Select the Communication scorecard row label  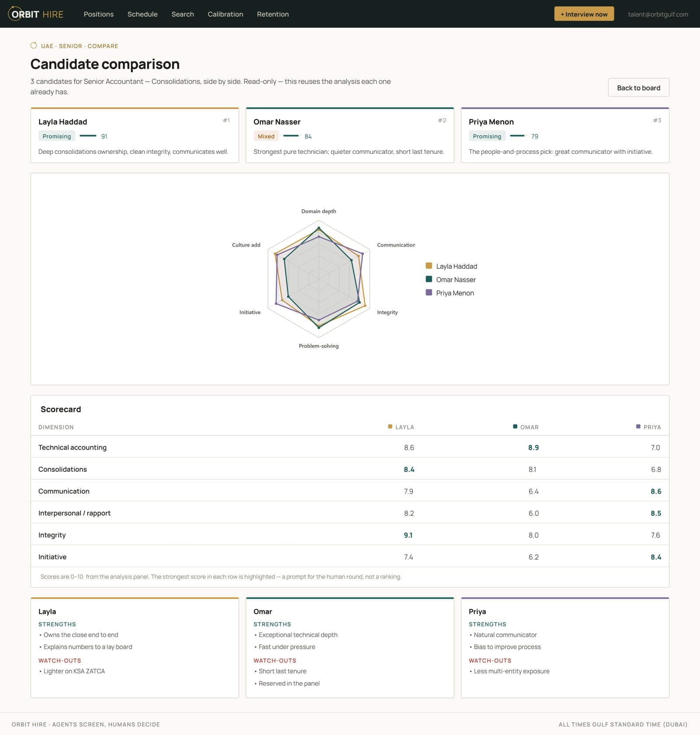tap(64, 491)
